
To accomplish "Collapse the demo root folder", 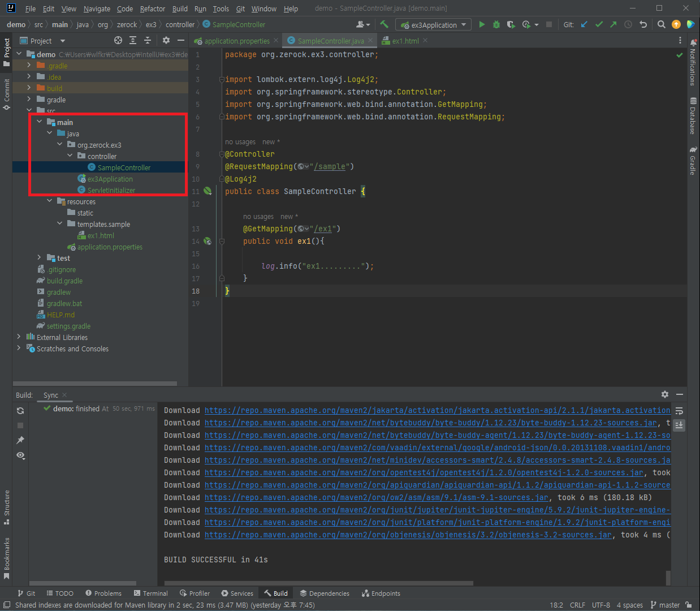I will (x=19, y=54).
